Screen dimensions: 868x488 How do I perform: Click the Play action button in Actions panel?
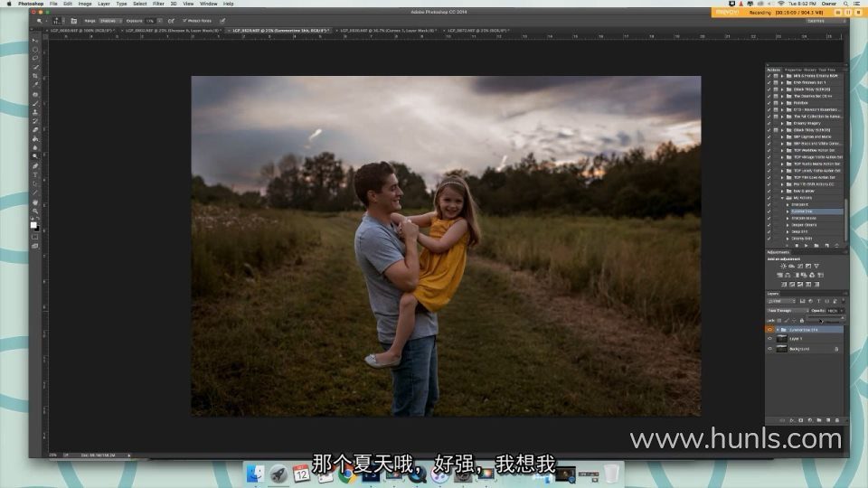coord(806,245)
